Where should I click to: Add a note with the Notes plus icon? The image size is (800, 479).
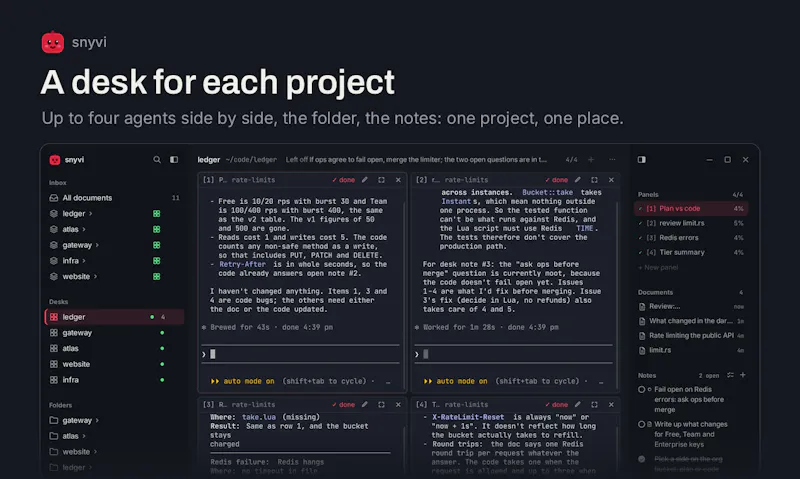click(x=743, y=375)
